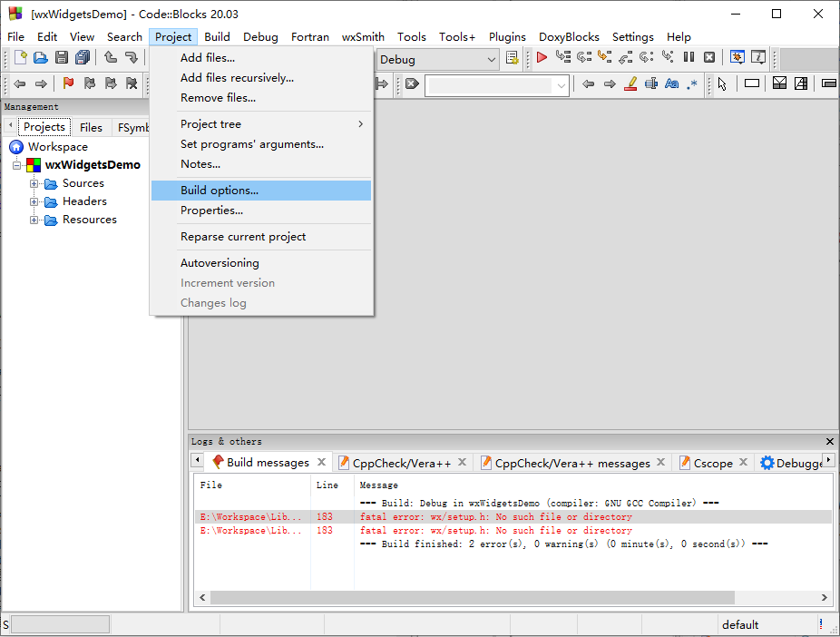Choose Add files... from Project menu
The image size is (840, 637).
(261, 58)
